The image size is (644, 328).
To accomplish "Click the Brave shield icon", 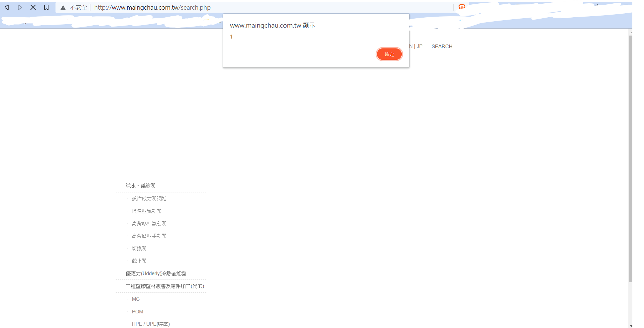I will [x=462, y=7].
